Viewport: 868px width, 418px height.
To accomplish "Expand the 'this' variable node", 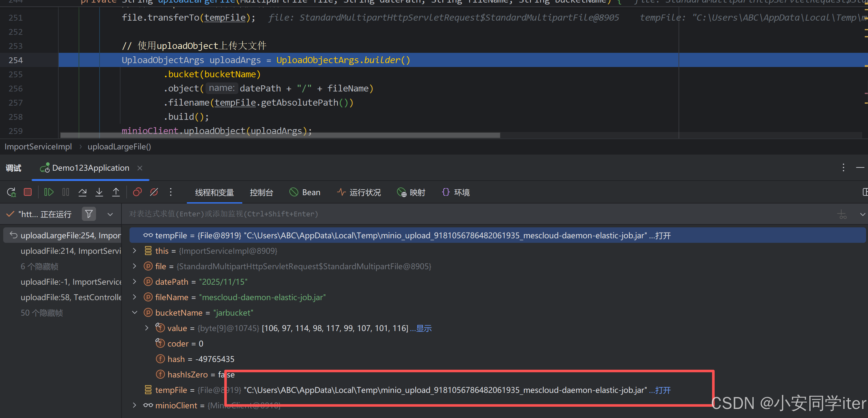I will (x=134, y=251).
